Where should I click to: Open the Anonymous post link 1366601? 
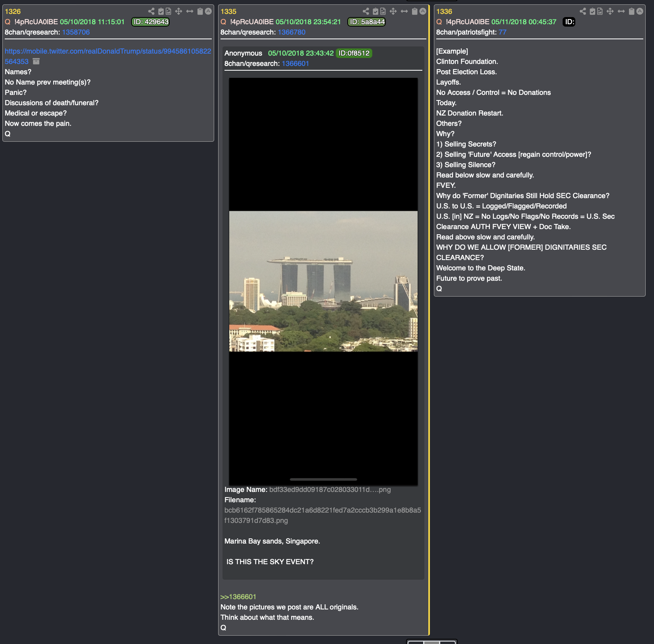coord(295,64)
